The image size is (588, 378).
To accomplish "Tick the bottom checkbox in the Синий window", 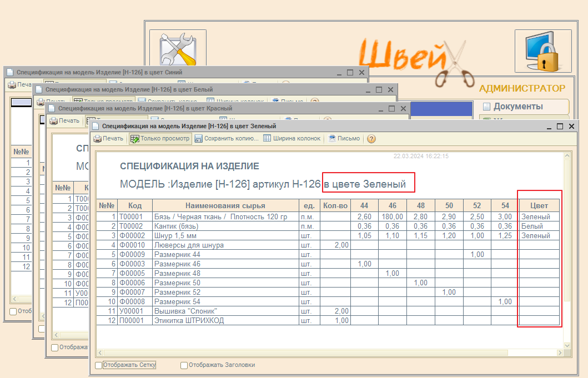I will tap(13, 311).
